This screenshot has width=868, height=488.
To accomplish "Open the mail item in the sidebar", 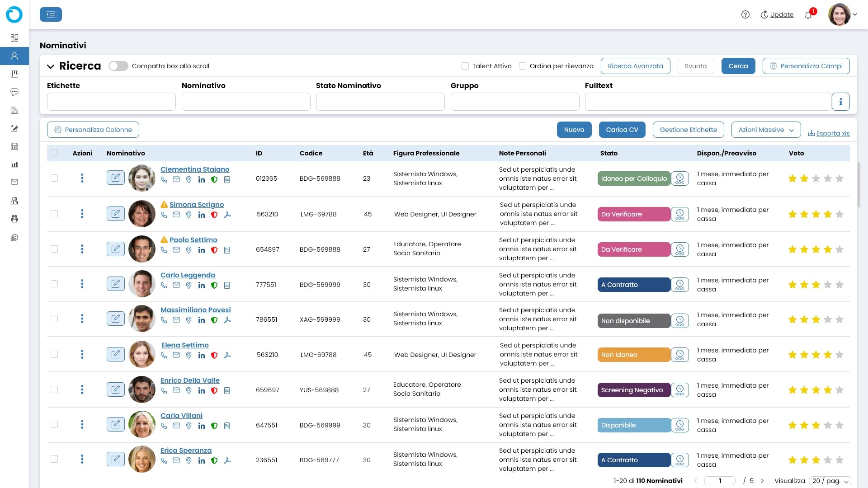I will point(14,182).
